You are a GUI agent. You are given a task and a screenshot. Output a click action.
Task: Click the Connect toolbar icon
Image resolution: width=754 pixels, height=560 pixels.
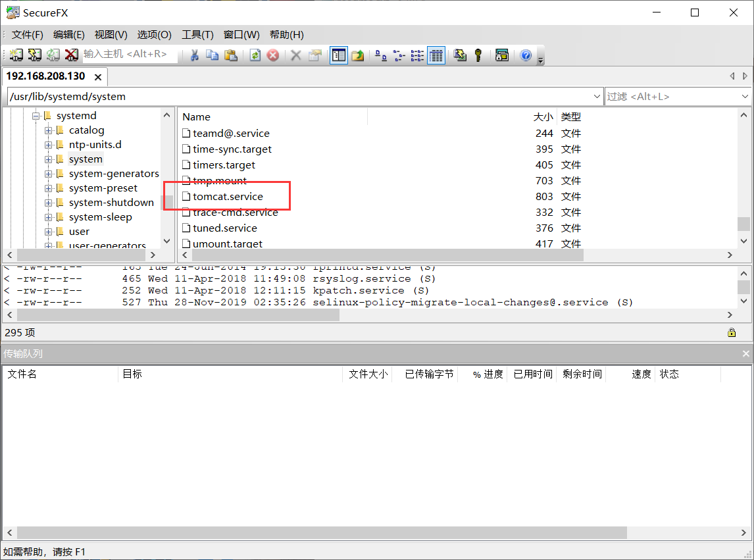(x=16, y=55)
